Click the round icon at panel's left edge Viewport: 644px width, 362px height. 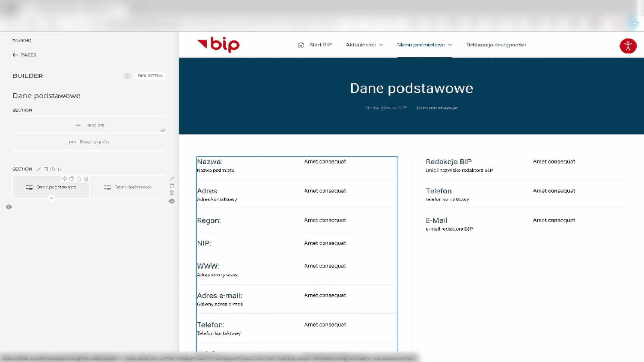[x=9, y=207]
